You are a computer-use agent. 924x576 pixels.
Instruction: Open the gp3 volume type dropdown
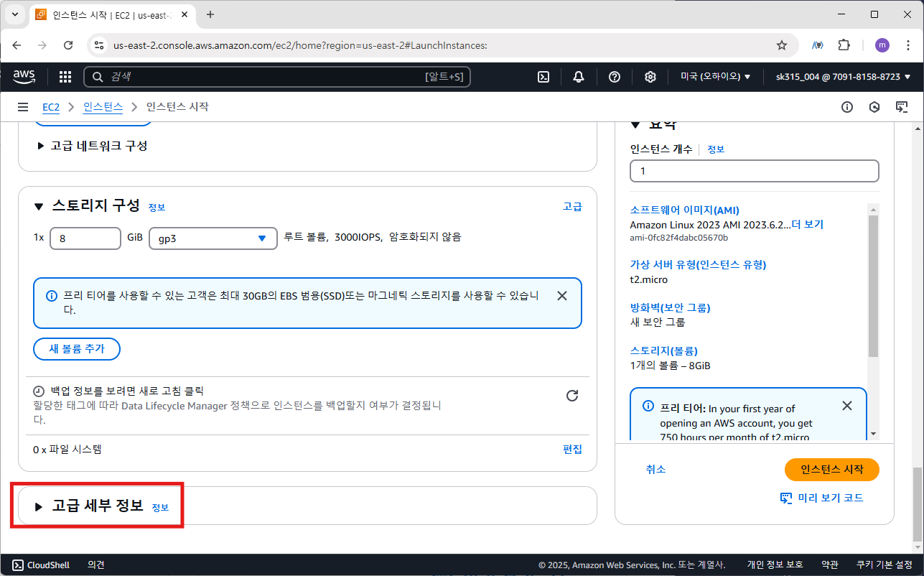[x=213, y=238]
